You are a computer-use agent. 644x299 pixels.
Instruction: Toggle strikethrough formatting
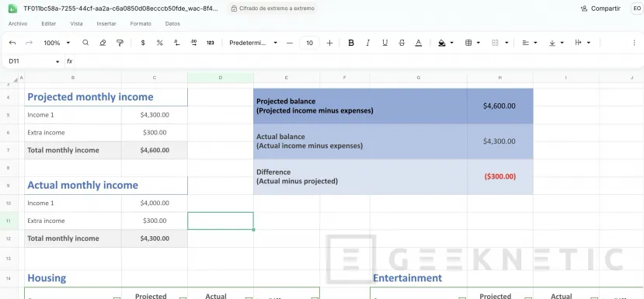click(x=402, y=43)
